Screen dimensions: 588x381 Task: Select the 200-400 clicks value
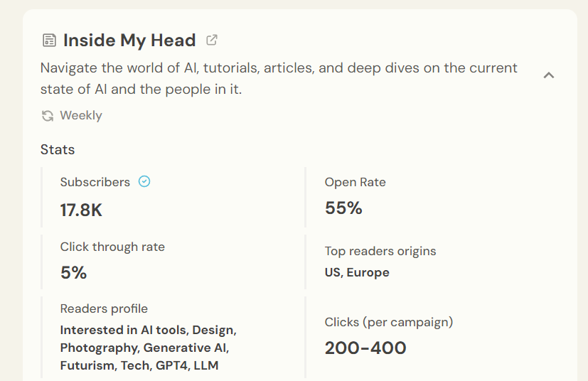pyautogui.click(x=365, y=348)
